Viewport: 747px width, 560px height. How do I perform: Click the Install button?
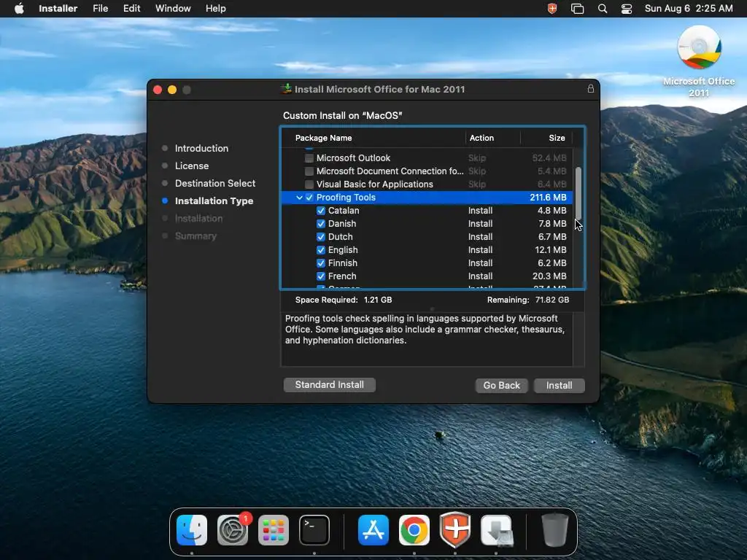559,385
